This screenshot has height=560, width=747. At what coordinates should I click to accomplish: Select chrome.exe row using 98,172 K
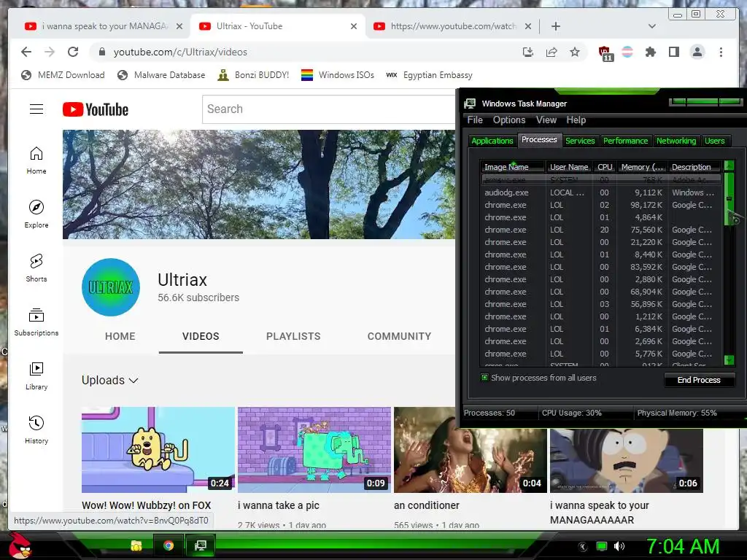coord(601,205)
